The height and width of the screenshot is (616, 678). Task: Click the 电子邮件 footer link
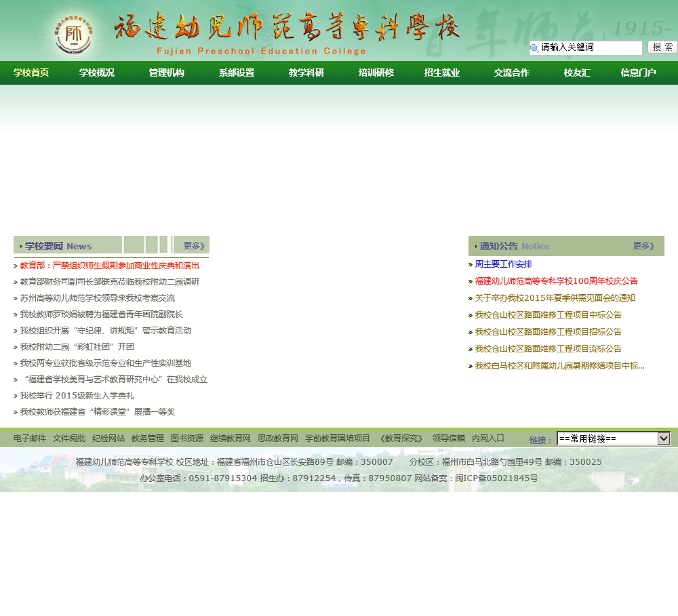tap(30, 438)
